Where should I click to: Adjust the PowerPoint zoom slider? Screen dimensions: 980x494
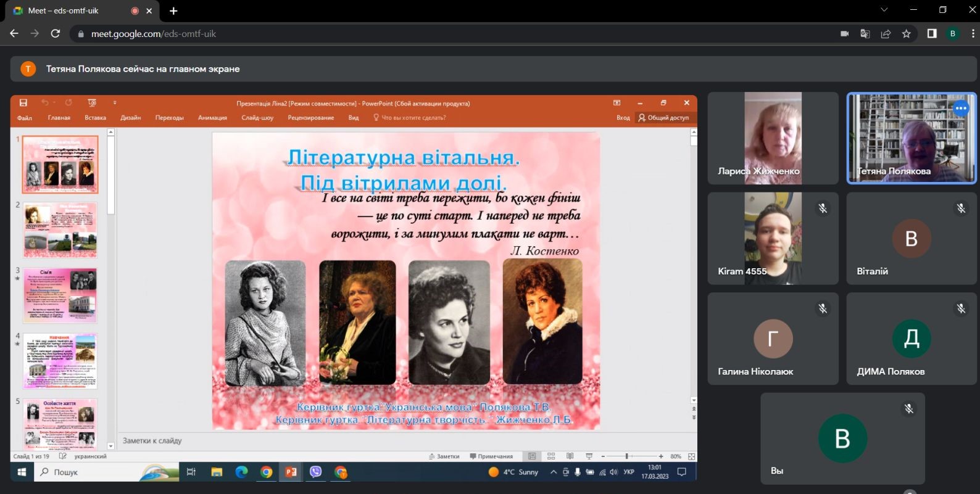(626, 456)
